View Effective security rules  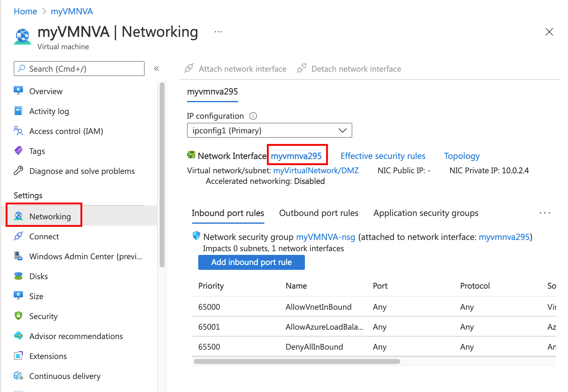383,156
